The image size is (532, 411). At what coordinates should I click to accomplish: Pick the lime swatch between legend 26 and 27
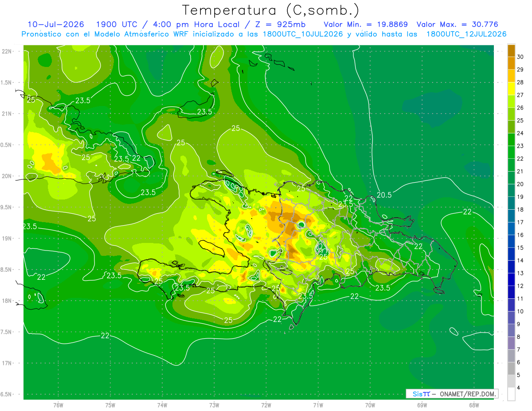pyautogui.click(x=511, y=101)
